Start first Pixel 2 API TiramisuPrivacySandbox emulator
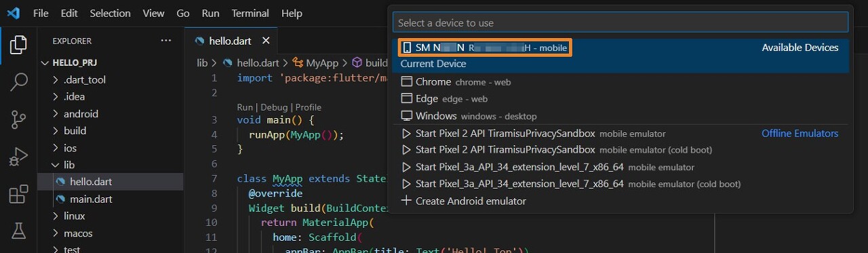This screenshot has height=253, width=868. pyautogui.click(x=620, y=134)
